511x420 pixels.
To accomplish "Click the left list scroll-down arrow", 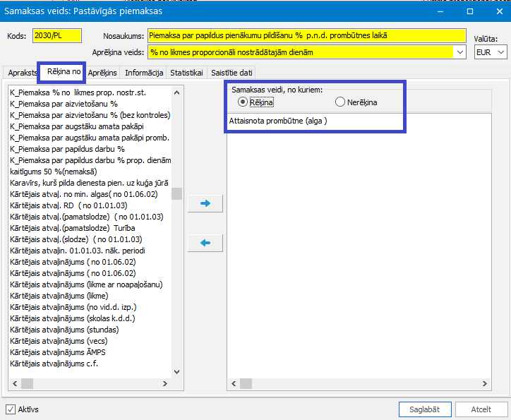I will click(x=177, y=372).
